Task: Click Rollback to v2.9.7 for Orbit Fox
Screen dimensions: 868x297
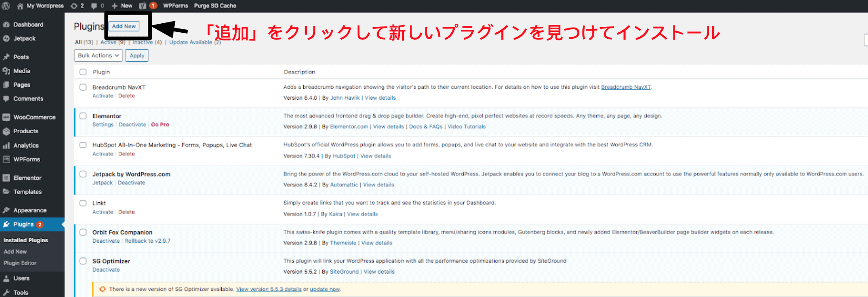Action: [x=148, y=241]
